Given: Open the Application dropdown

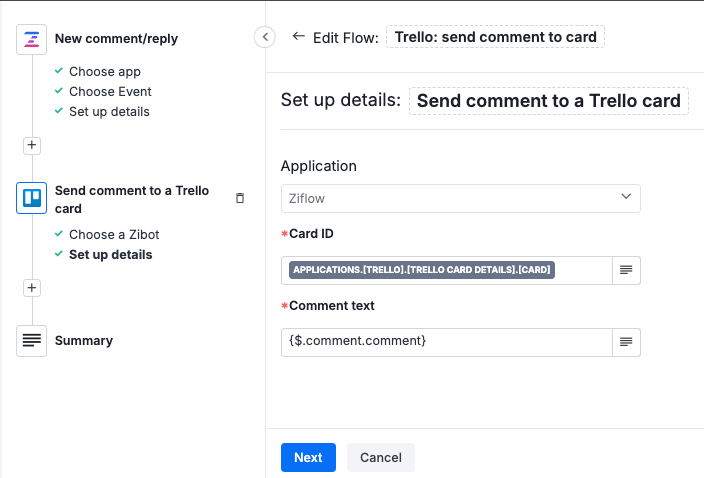Looking at the screenshot, I should point(461,198).
